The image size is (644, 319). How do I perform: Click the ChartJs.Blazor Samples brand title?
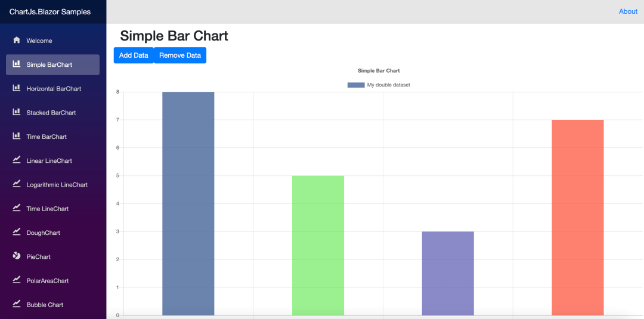(50, 12)
